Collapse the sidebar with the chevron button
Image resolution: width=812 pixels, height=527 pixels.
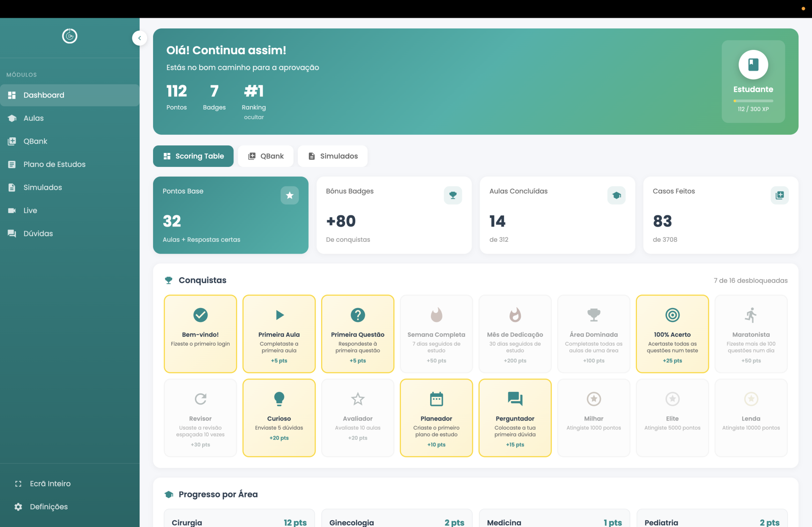click(139, 38)
